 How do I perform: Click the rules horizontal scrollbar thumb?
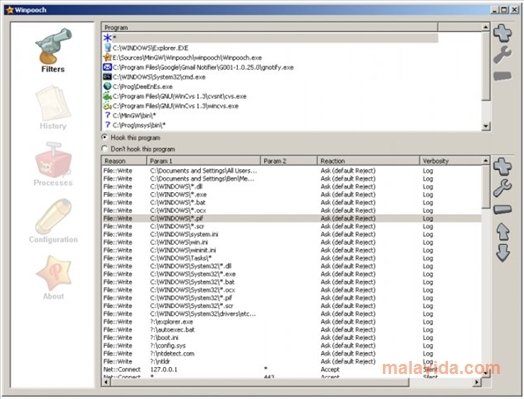click(x=259, y=382)
